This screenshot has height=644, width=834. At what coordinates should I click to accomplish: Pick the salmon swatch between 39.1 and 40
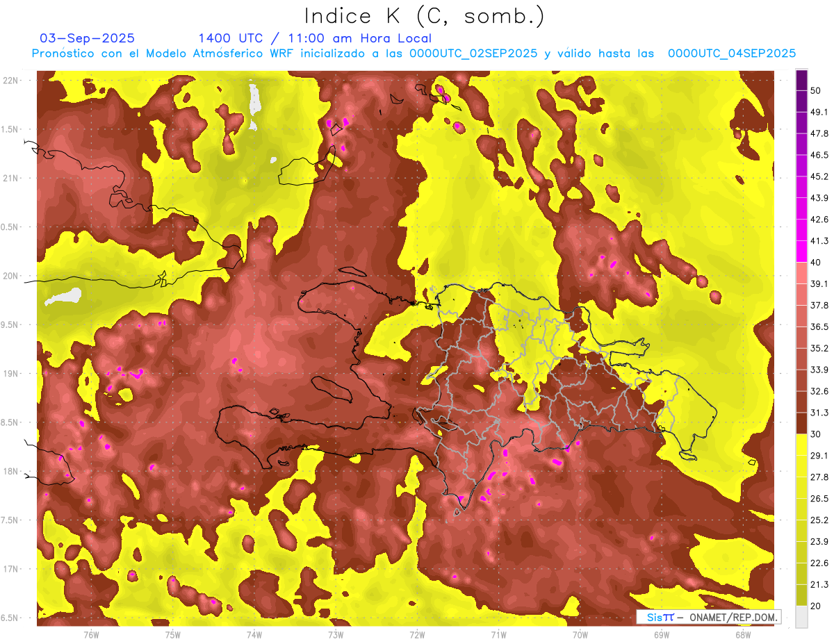tap(801, 273)
